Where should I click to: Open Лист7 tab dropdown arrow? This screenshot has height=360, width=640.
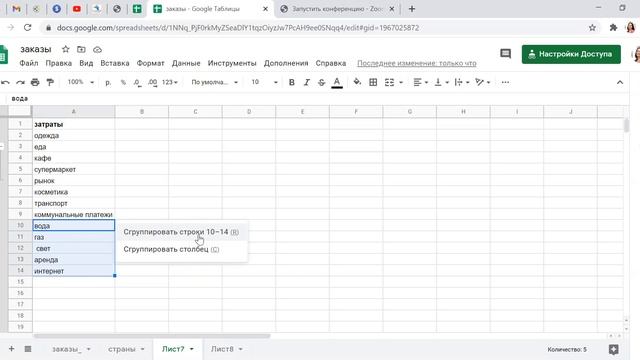pos(191,349)
